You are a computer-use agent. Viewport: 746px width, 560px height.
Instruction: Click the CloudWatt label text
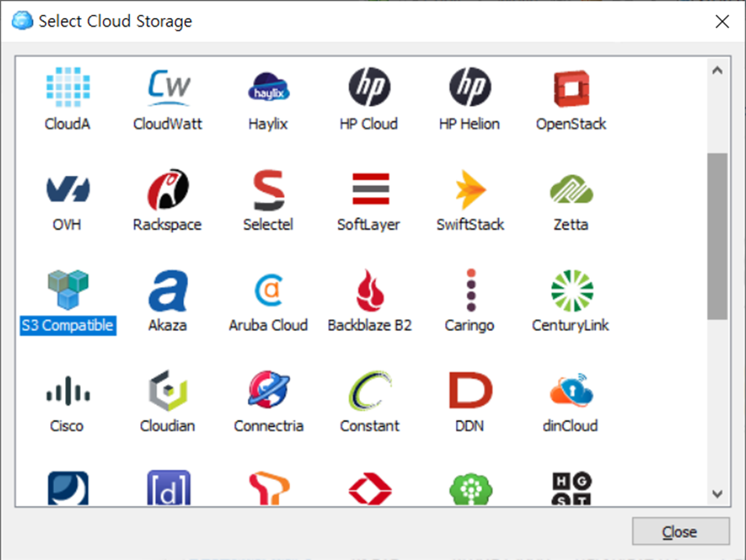click(167, 124)
